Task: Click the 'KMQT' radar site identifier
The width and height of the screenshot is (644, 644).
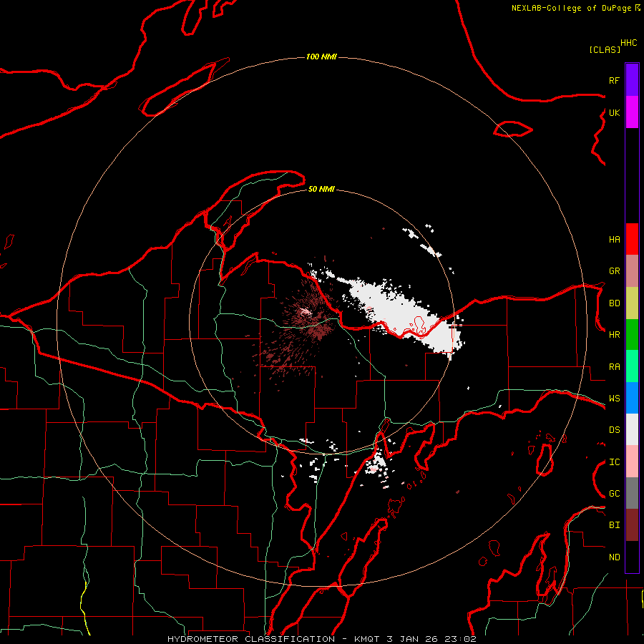Action: 367,639
